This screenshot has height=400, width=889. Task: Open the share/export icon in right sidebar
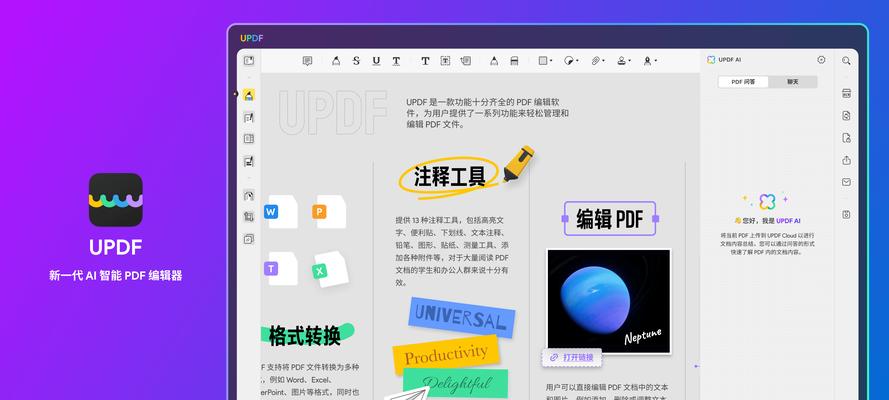click(846, 160)
